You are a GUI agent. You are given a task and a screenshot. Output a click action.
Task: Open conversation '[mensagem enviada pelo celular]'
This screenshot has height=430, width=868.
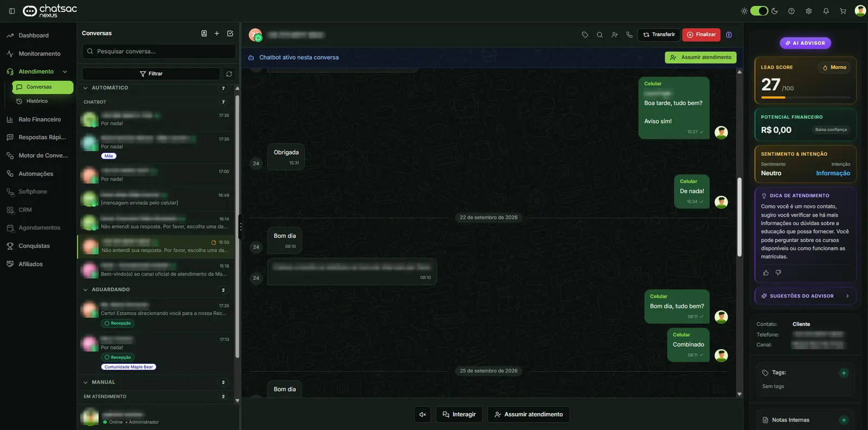coord(156,199)
